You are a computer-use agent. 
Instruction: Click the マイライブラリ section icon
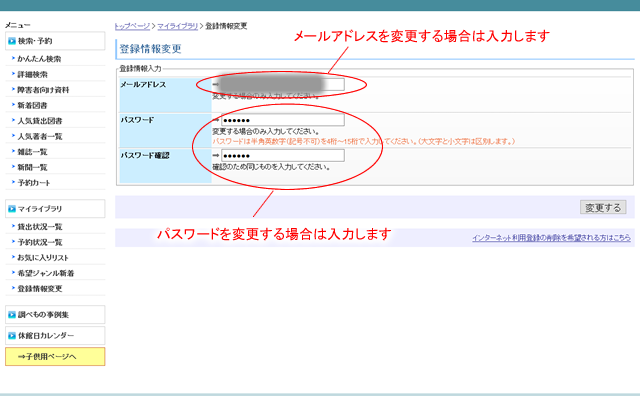[x=12, y=209]
